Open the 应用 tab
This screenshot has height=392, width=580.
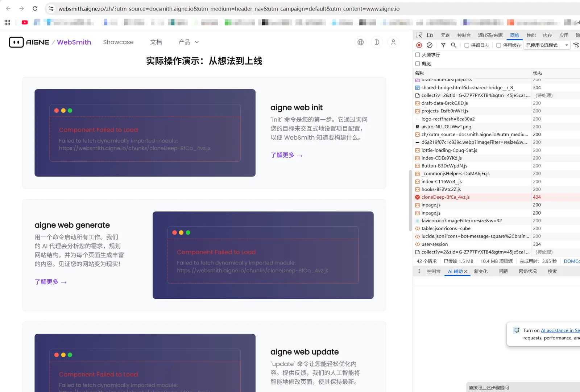coord(564,35)
